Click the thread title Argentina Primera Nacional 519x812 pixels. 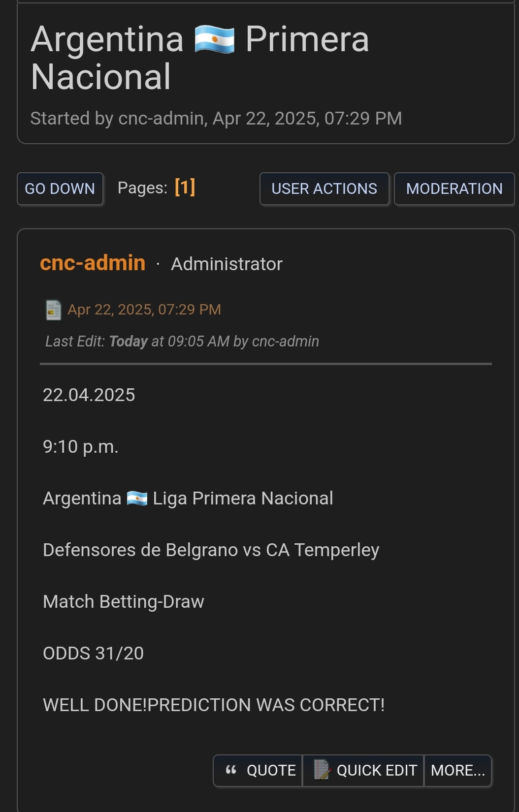tap(200, 58)
